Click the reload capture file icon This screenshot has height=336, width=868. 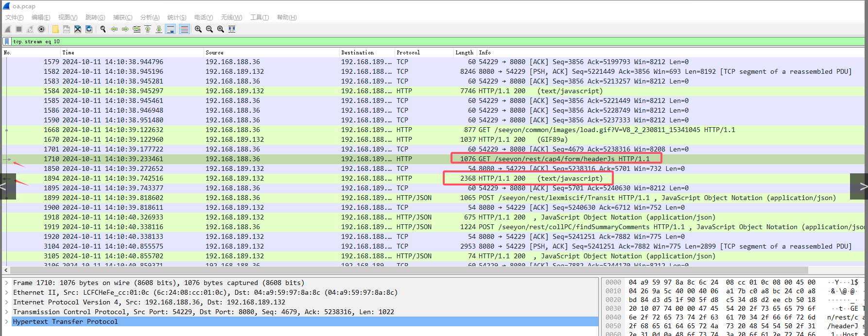pyautogui.click(x=89, y=29)
